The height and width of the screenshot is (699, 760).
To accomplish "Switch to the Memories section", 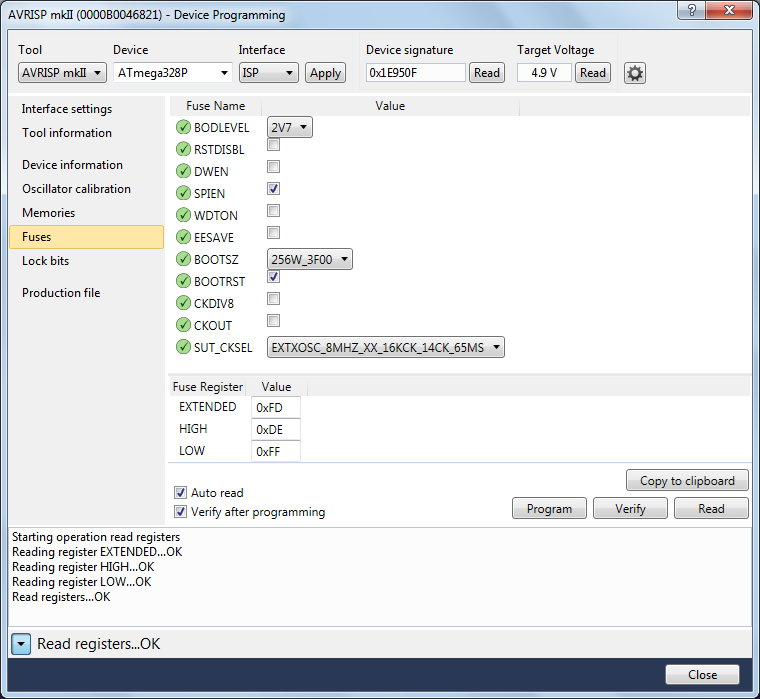I will point(48,213).
